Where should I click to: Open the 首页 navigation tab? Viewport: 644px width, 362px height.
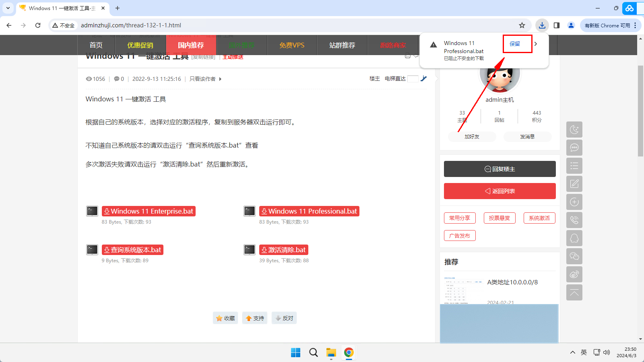point(96,45)
